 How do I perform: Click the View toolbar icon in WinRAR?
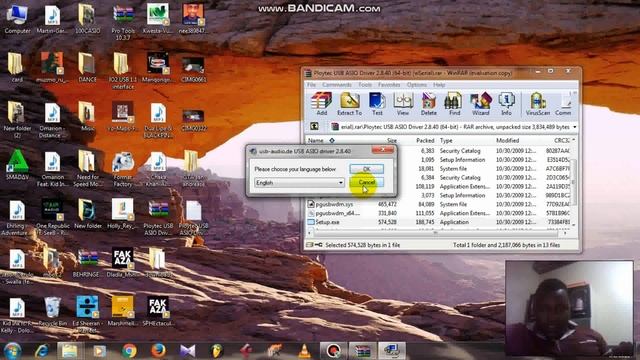click(x=403, y=104)
